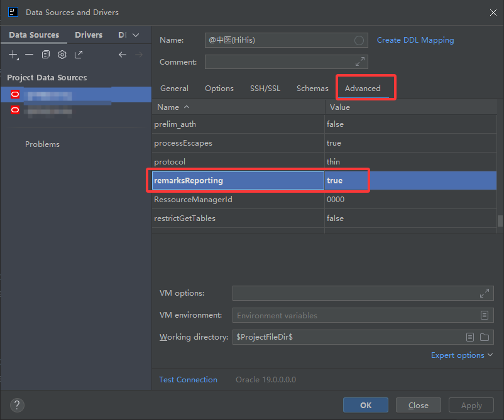Viewport: 504px width, 420px height.
Task: Click the Create DDL Mapping link
Action: 415,40
